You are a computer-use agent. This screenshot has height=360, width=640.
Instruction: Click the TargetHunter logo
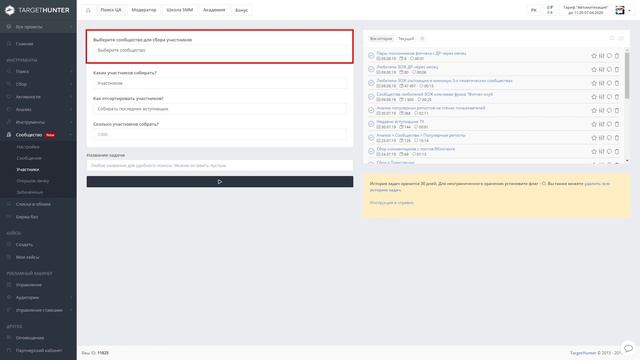(x=38, y=10)
